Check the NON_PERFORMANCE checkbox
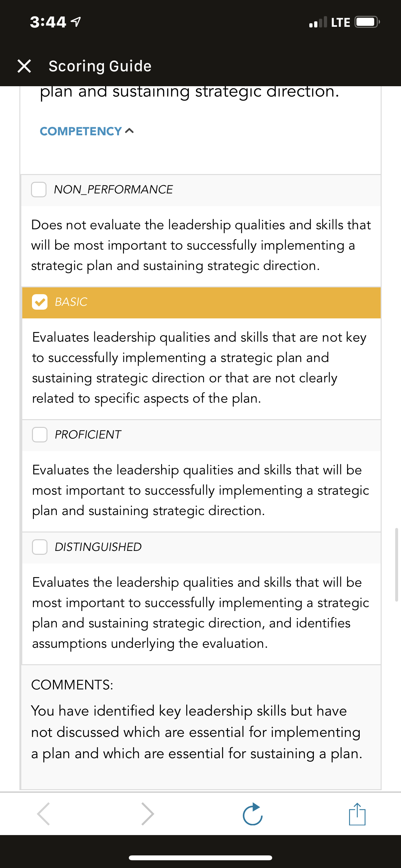Image resolution: width=401 pixels, height=868 pixels. tap(39, 189)
